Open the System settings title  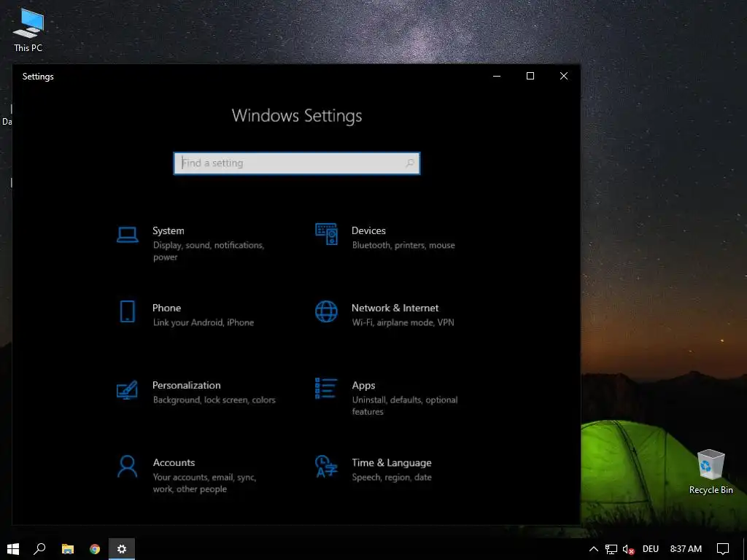tap(169, 230)
